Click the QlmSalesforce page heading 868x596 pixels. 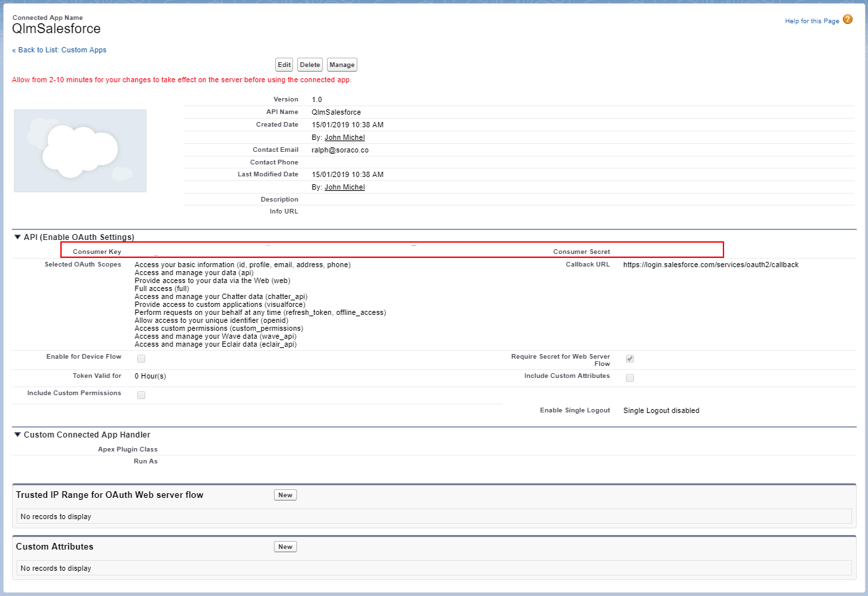point(56,29)
